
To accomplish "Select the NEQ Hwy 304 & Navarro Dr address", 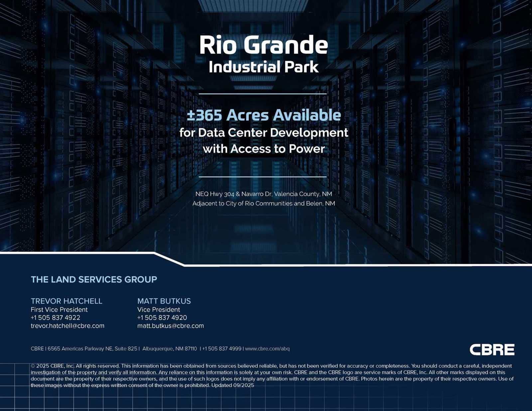I will 264,195.
